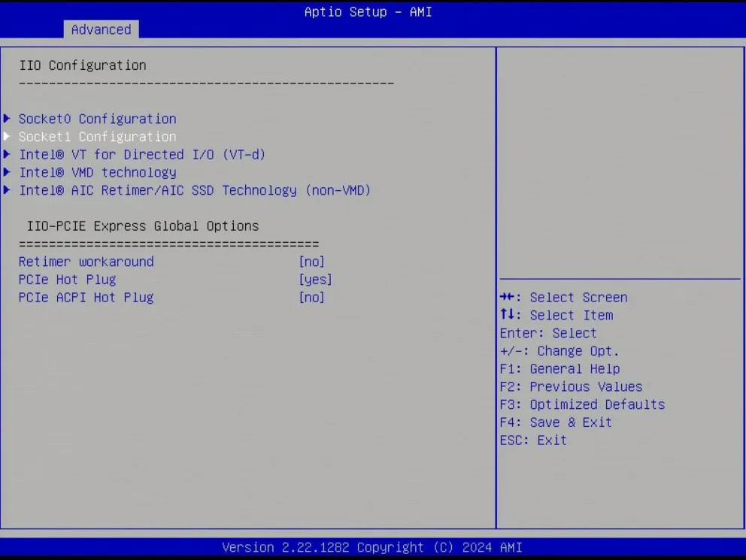Open Intel VMD technology settings

point(98,172)
